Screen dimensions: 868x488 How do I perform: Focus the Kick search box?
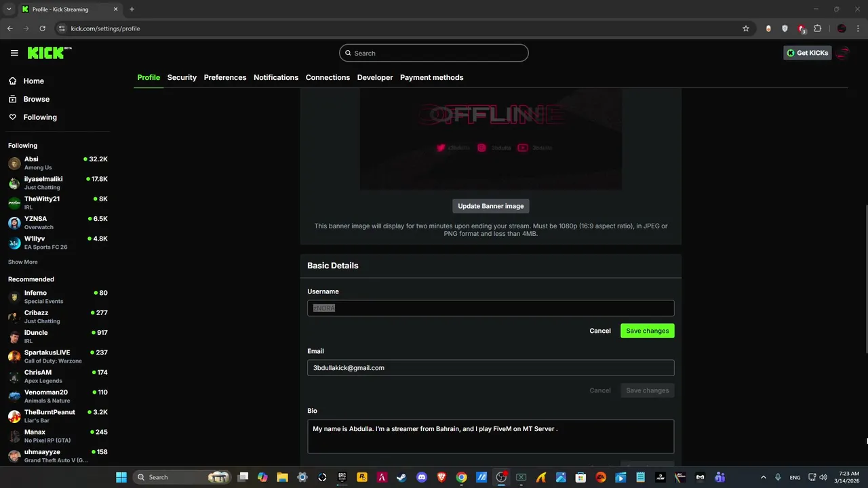434,53
